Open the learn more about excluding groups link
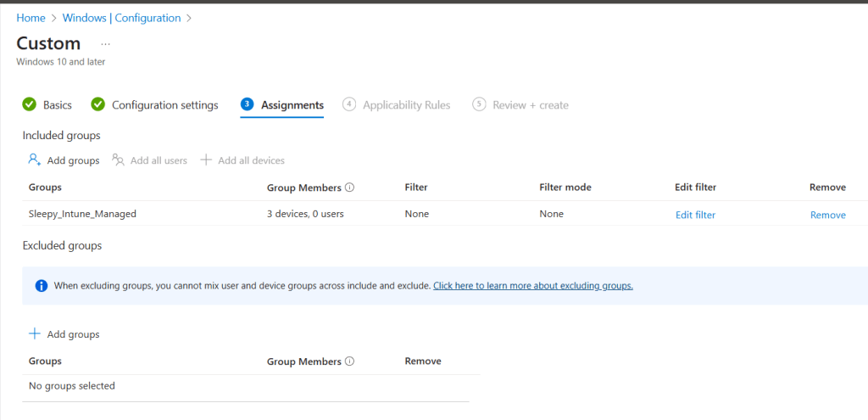This screenshot has height=420, width=868. click(532, 286)
